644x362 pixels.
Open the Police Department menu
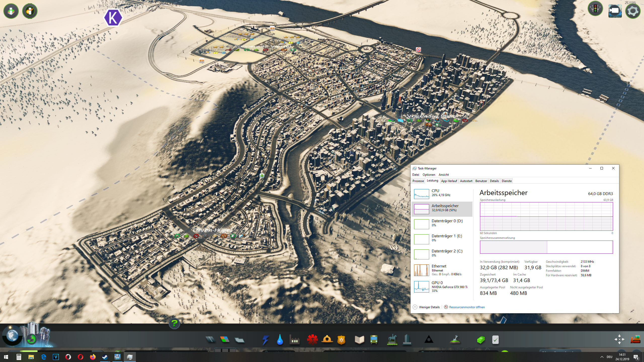pyautogui.click(x=341, y=340)
